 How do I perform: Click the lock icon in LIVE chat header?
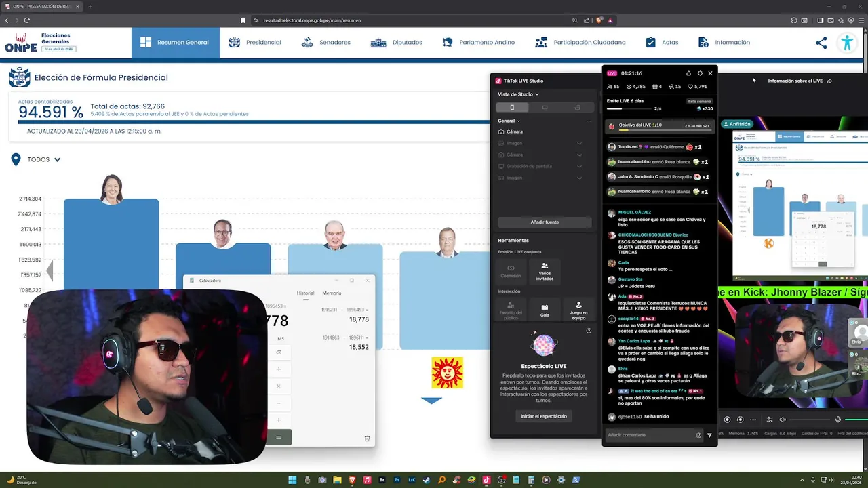click(688, 73)
